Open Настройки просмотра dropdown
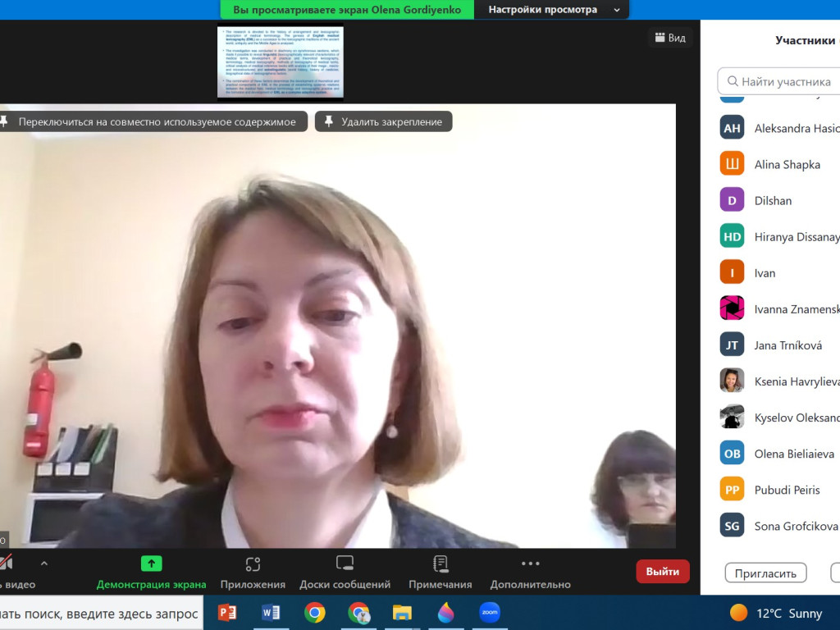This screenshot has height=630, width=840. coord(552,10)
